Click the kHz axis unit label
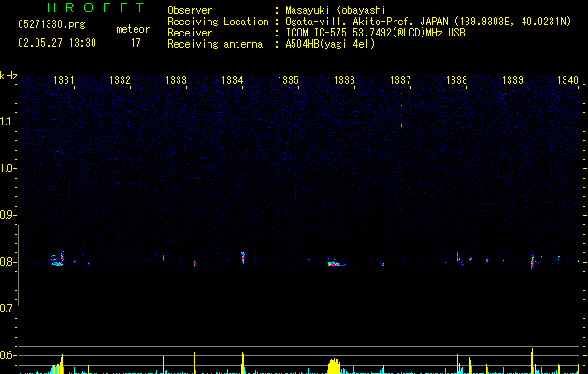 pyautogui.click(x=8, y=76)
